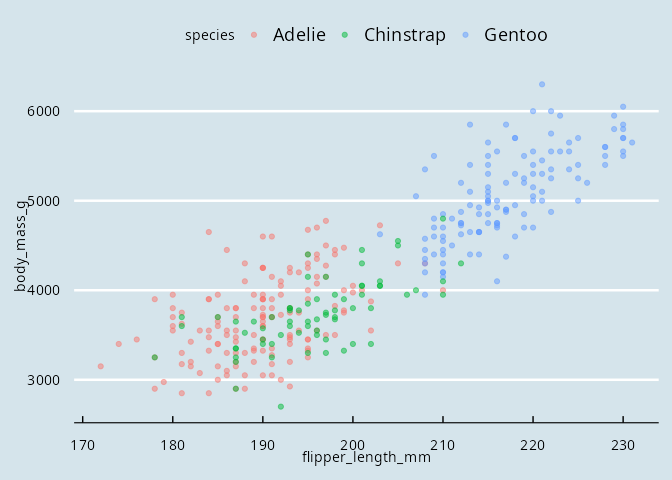Select the Chinstrap legend label
672x480 pixels.
404,35
